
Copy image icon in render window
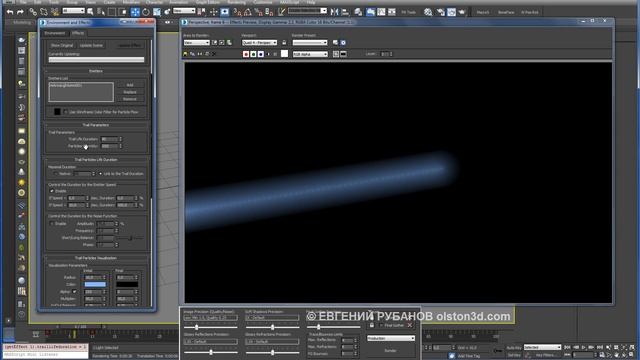(192, 54)
